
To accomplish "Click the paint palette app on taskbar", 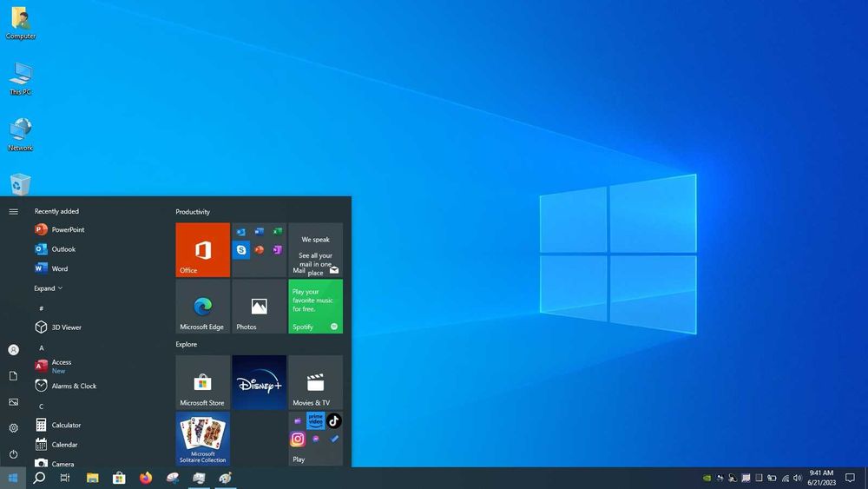I will [226, 478].
